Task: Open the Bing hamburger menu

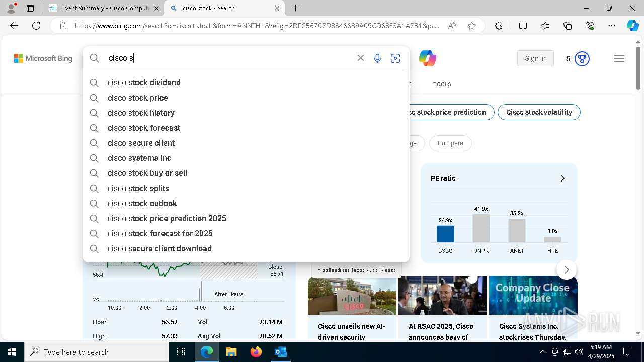Action: pos(619,59)
